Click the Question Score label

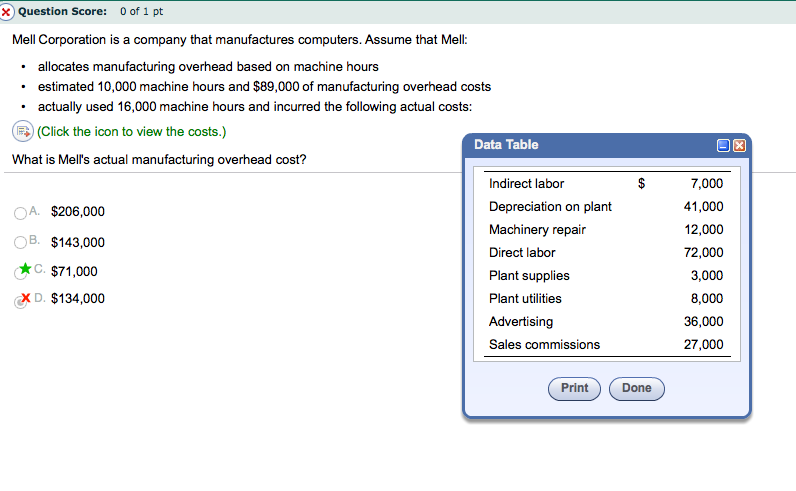[62, 12]
